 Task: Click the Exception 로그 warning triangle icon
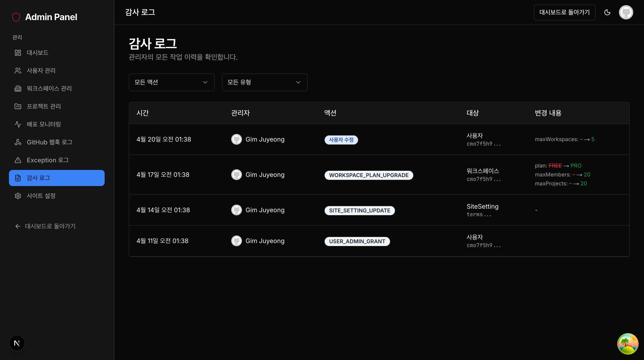coord(18,160)
